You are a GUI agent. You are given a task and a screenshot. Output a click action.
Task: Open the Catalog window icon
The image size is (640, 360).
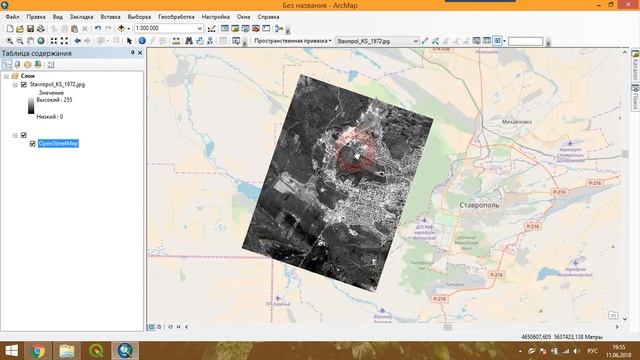[x=235, y=29]
